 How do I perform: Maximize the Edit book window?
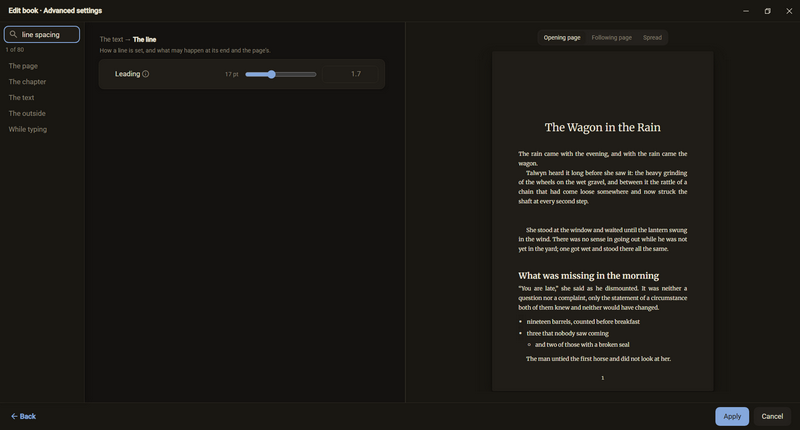tap(767, 11)
